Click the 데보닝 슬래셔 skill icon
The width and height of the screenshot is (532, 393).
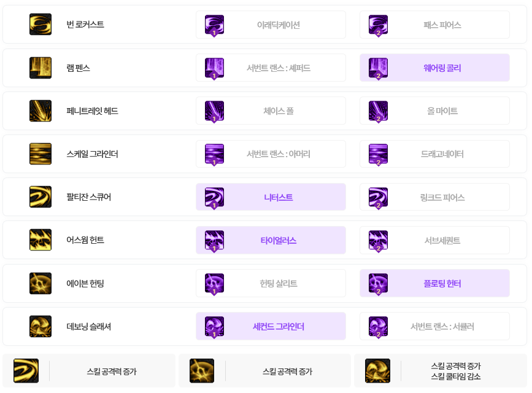point(40,326)
